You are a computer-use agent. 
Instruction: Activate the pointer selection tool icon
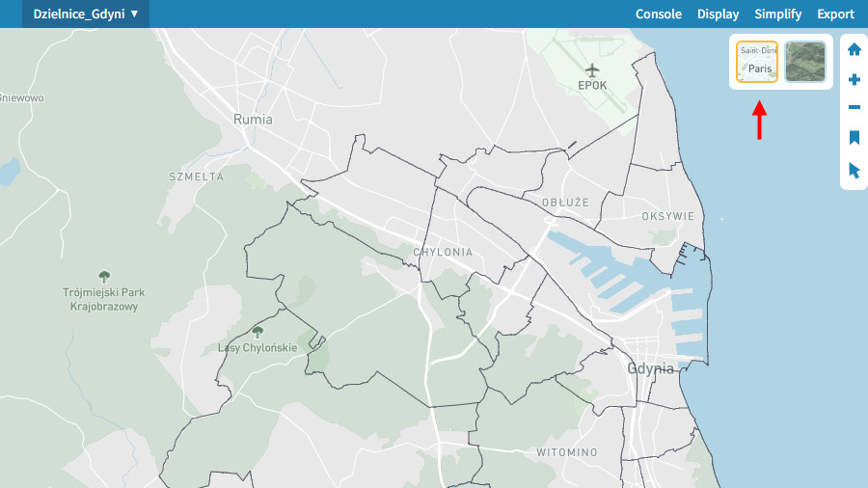854,170
